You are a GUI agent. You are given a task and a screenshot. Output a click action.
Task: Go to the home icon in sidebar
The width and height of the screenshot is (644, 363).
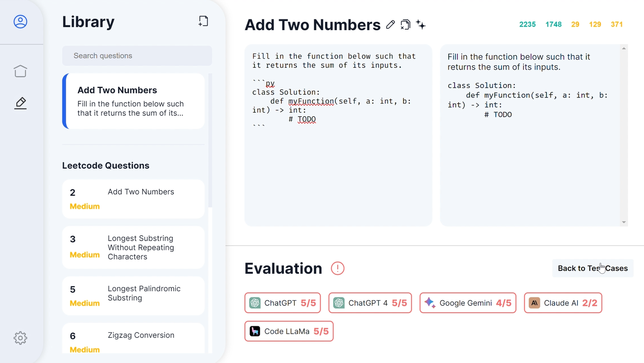[x=20, y=71]
